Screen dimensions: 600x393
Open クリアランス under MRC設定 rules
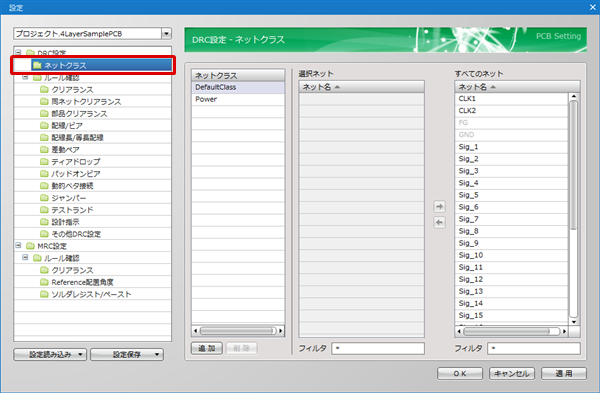[x=72, y=270]
